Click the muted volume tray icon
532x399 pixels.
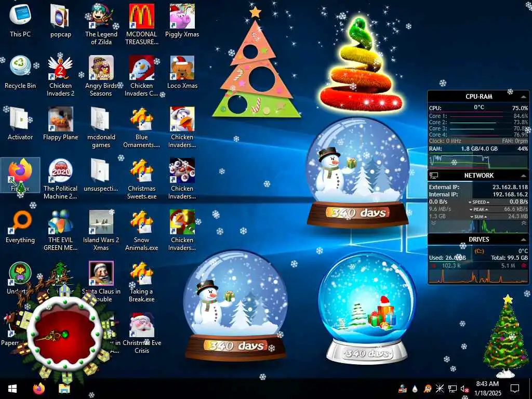tap(464, 389)
